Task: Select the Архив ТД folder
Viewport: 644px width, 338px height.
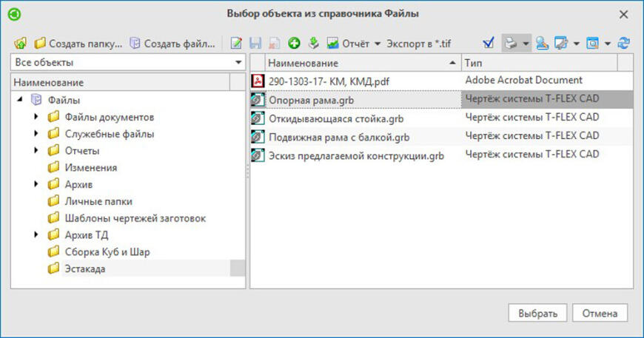Action: point(87,234)
